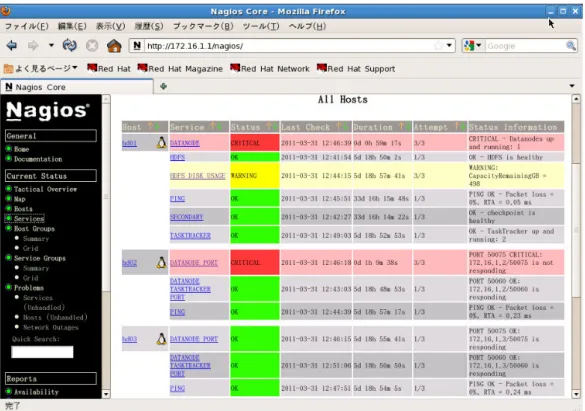Open the HDFS DISK USAGE service link
The image size is (585, 411).
197,176
